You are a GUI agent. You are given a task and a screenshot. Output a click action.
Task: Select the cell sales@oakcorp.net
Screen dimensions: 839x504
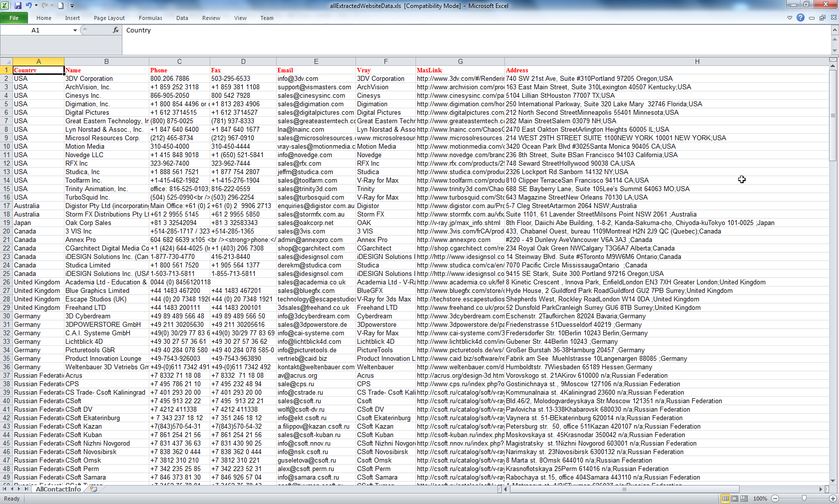point(316,223)
